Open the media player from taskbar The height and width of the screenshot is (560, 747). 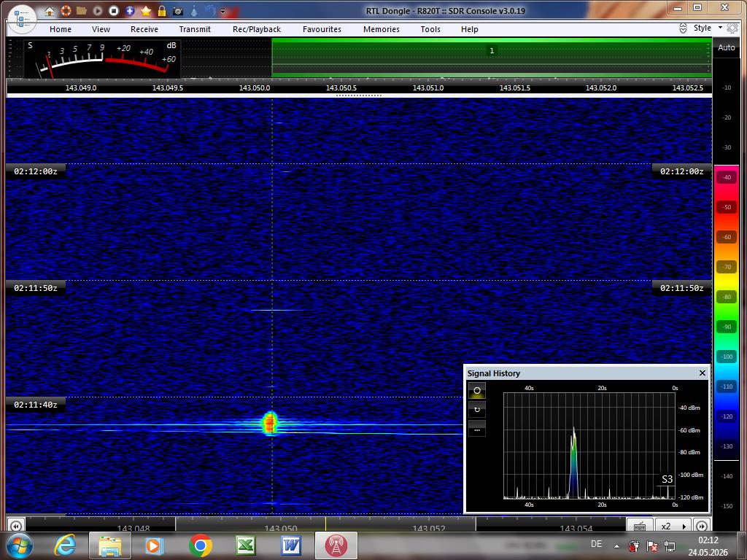(155, 545)
